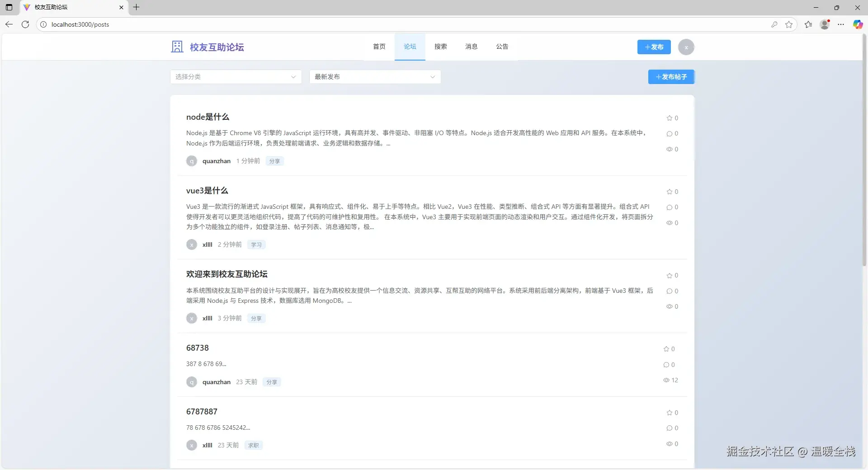Select 论坛 nav tab
The height and width of the screenshot is (470, 868).
[410, 47]
